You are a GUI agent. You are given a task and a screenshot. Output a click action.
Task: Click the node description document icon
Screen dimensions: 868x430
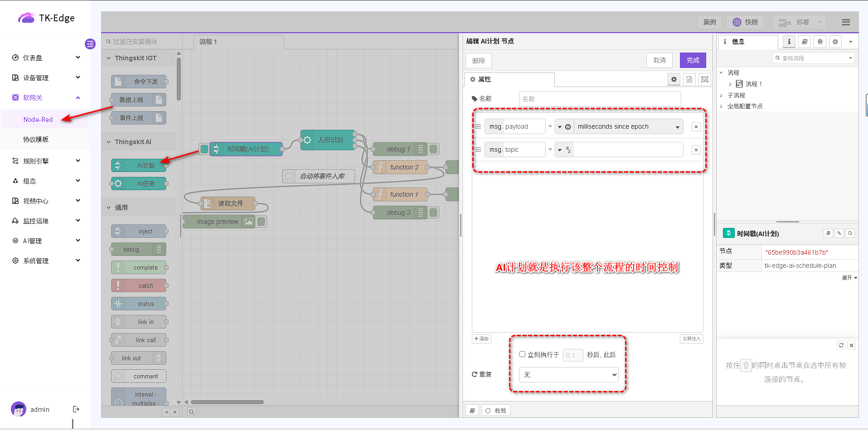coord(689,79)
